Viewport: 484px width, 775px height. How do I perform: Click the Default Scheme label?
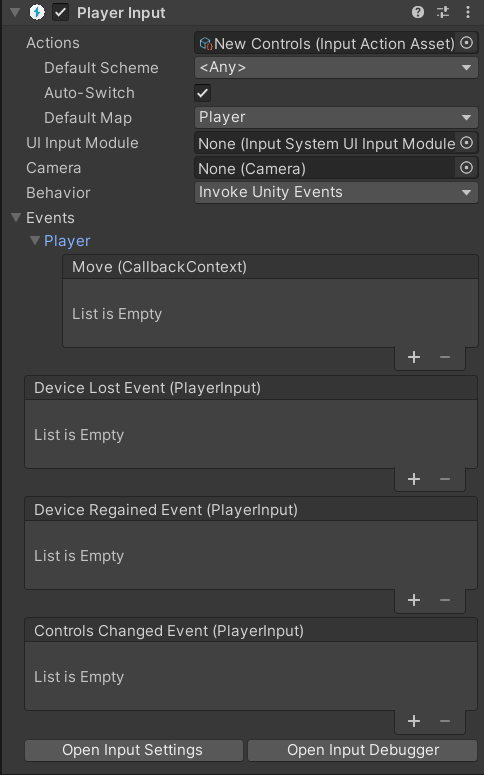point(101,68)
